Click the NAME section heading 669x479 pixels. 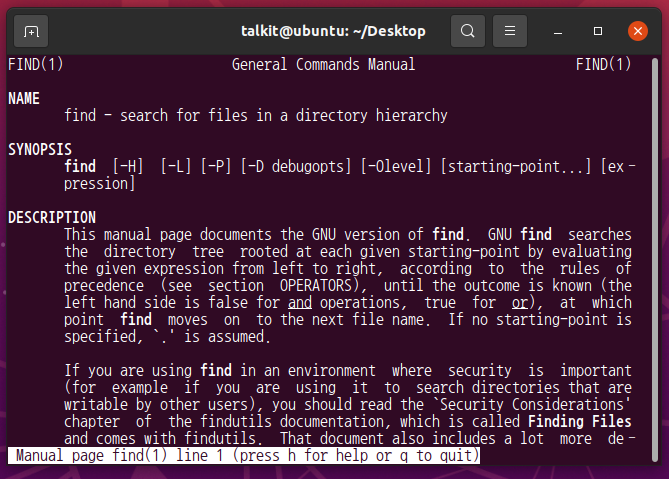click(x=24, y=99)
